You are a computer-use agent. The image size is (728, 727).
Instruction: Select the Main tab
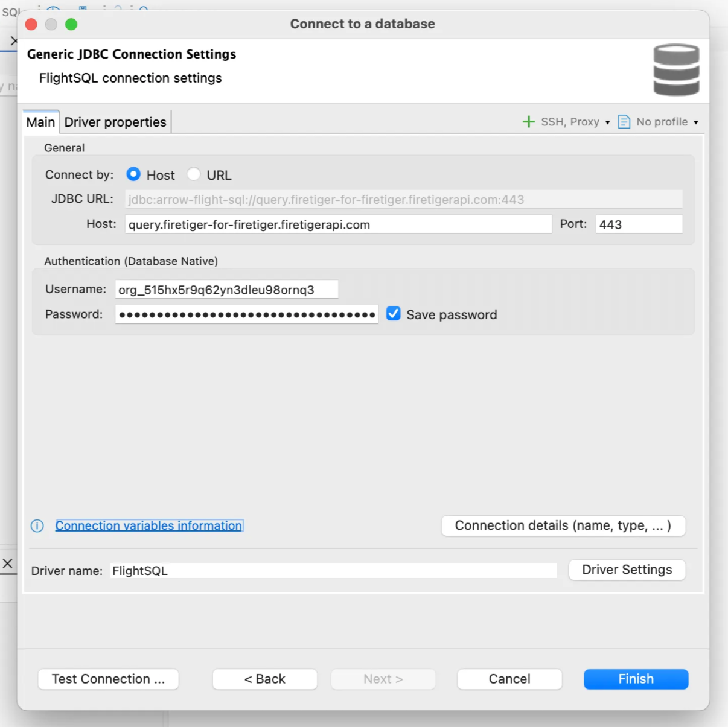coord(40,122)
